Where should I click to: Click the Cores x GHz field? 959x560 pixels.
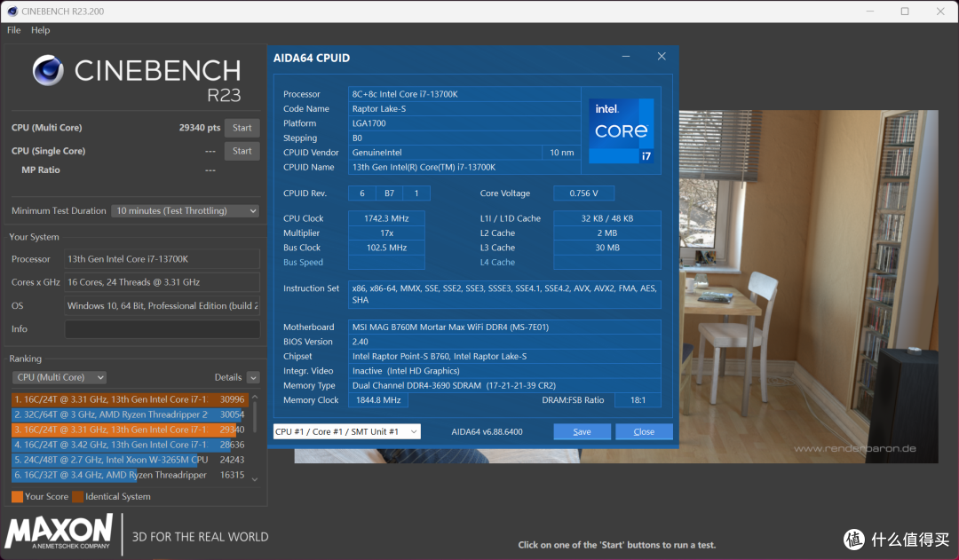point(162,282)
